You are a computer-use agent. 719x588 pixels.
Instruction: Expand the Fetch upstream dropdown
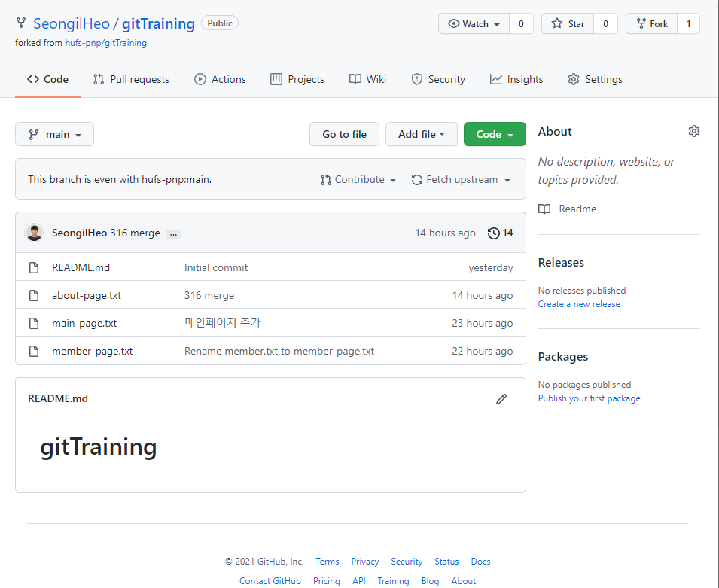(461, 180)
